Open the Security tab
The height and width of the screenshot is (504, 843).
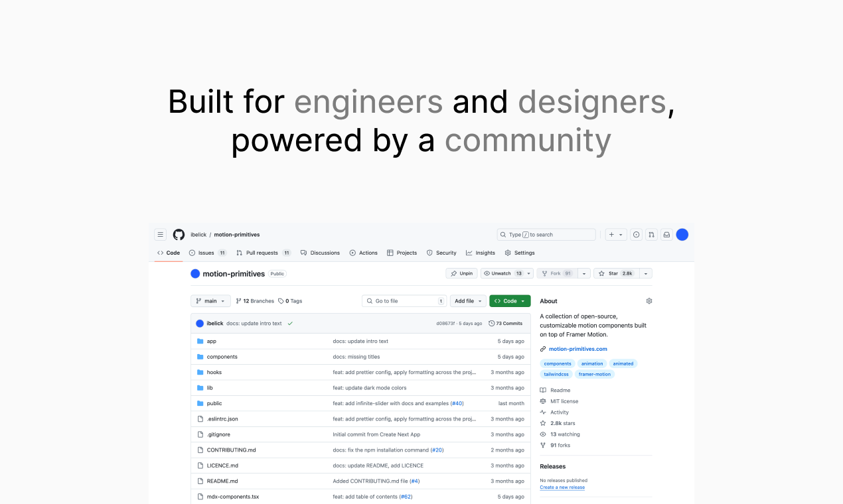[x=441, y=253]
